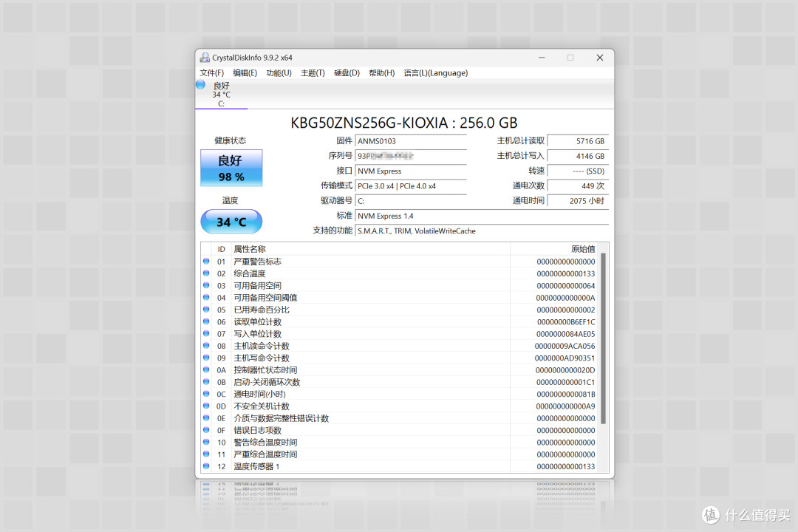This screenshot has height=532, width=798.
Task: Click the 良好 98 % health status button
Action: pyautogui.click(x=231, y=168)
